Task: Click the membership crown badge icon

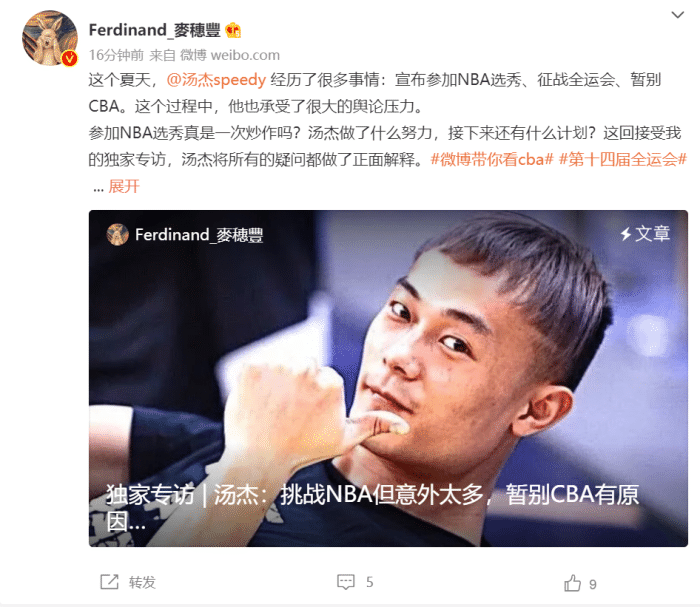Action: (x=233, y=30)
